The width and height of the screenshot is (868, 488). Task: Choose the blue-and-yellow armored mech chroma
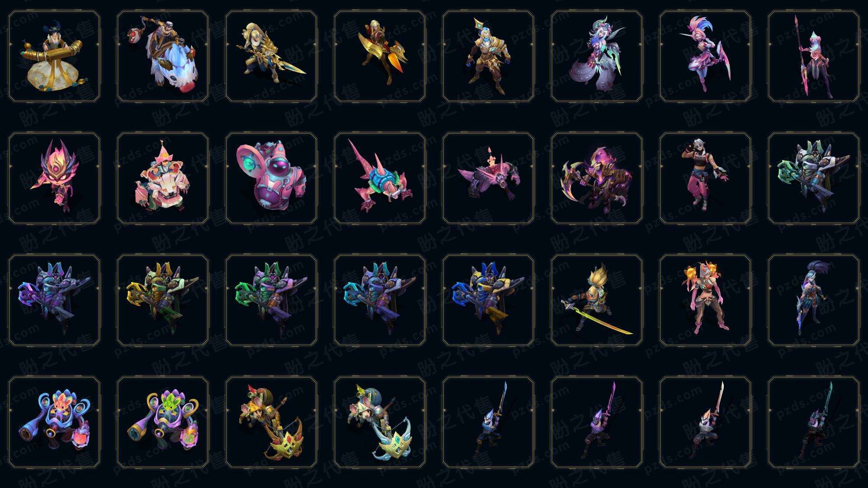pos(488,300)
